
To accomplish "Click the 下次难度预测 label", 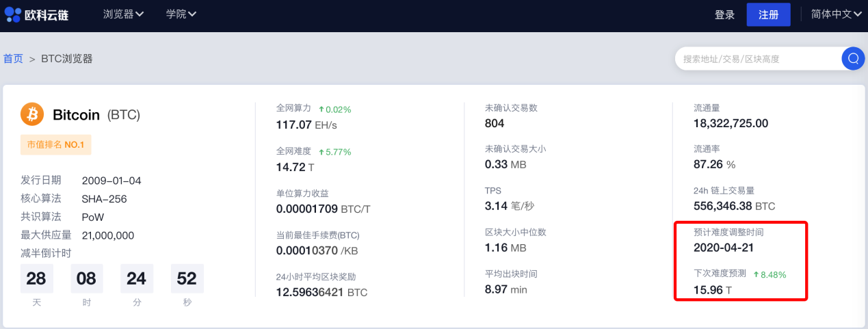I will [x=720, y=274].
